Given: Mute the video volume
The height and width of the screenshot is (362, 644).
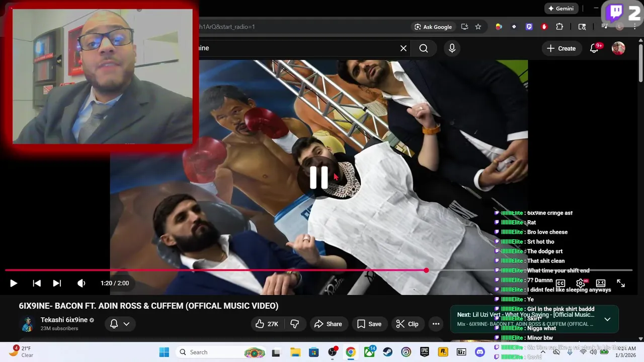Looking at the screenshot, I should [81, 283].
